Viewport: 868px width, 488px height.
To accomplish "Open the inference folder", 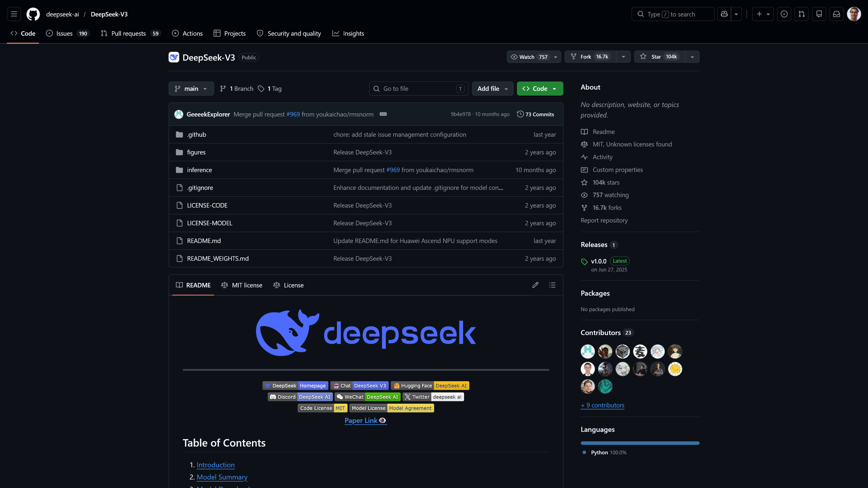I will click(200, 170).
